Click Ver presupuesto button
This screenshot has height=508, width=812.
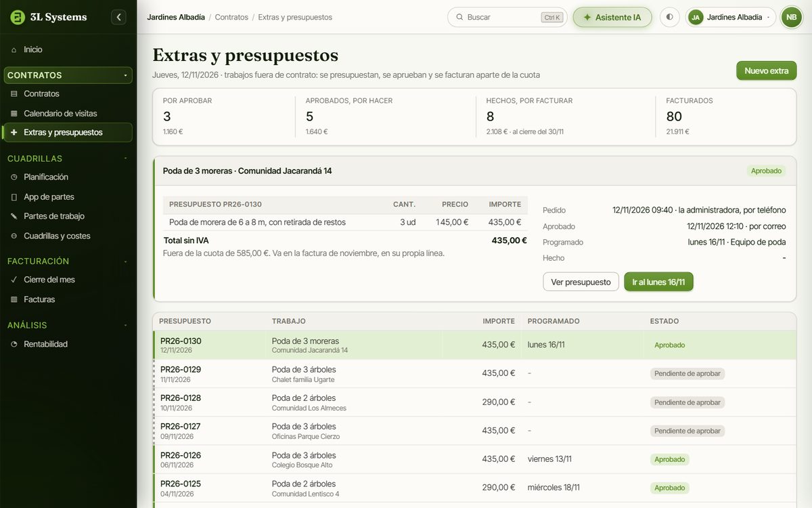(581, 282)
